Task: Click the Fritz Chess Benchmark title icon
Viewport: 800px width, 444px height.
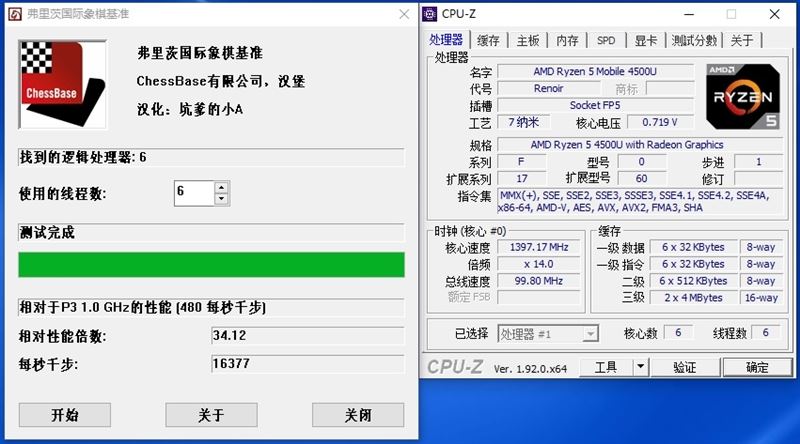Action: [14, 14]
